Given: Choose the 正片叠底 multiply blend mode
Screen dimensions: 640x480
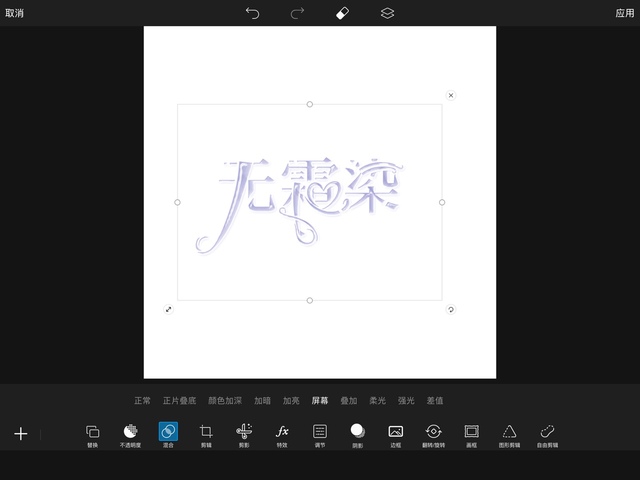Looking at the screenshot, I should pyautogui.click(x=180, y=401).
